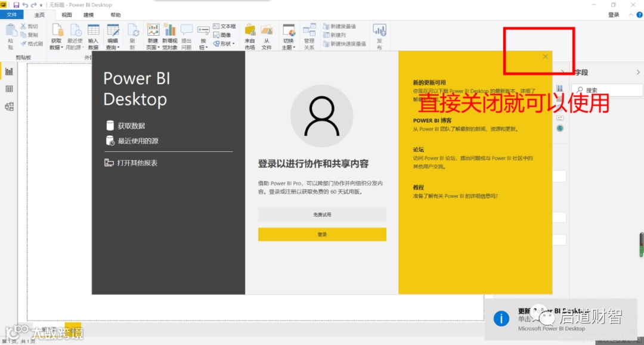Click the yellow 登录 button

(x=322, y=234)
